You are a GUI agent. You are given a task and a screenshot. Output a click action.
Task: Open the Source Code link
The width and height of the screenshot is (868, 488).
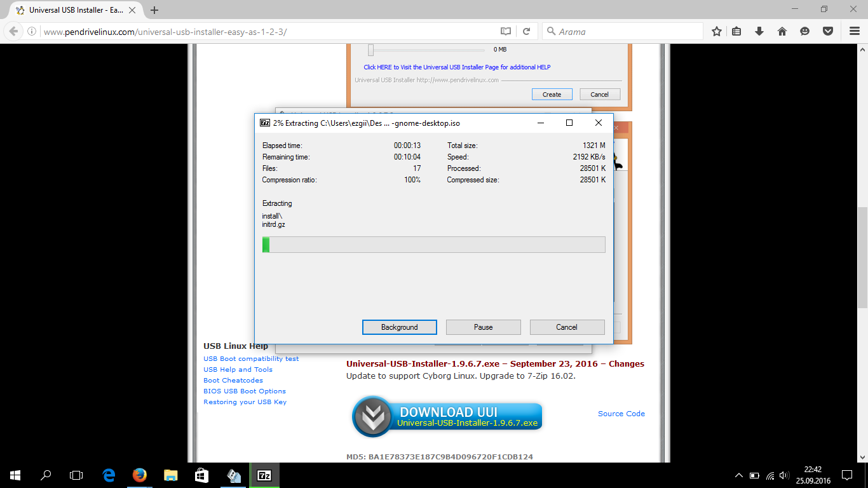point(621,414)
